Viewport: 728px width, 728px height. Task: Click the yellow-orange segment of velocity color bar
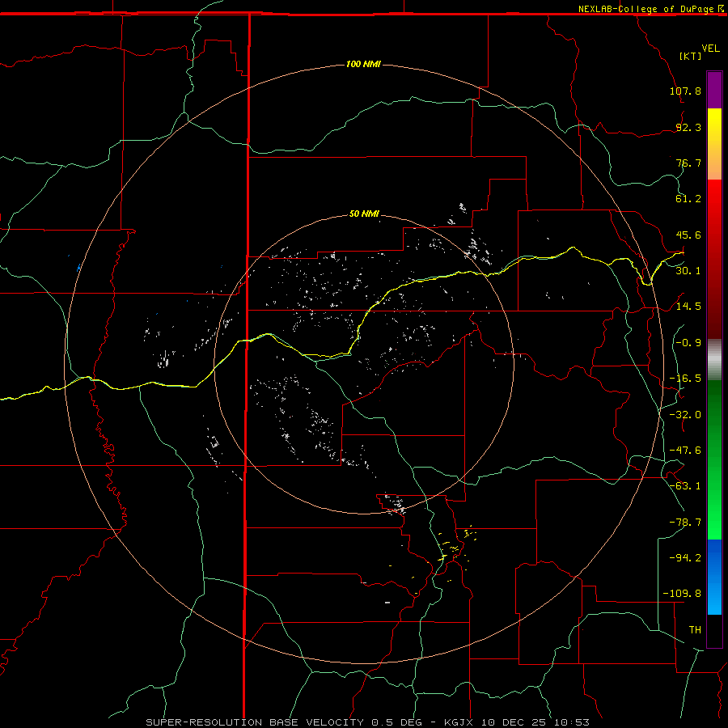pos(714,144)
